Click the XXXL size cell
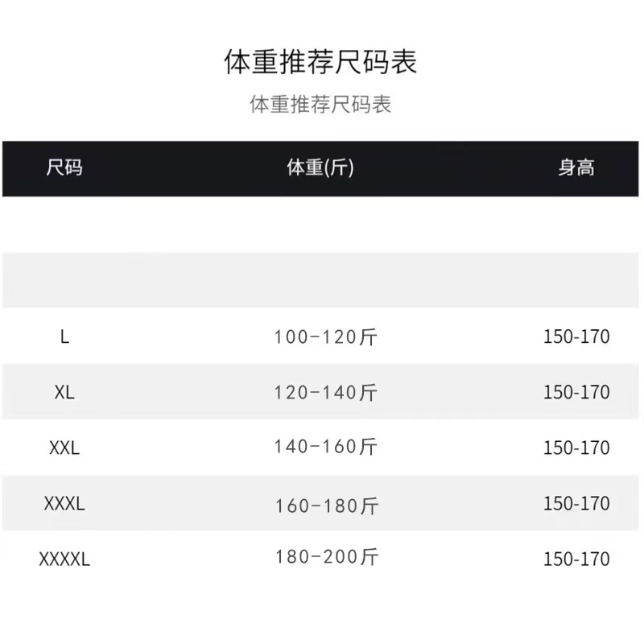 64,504
